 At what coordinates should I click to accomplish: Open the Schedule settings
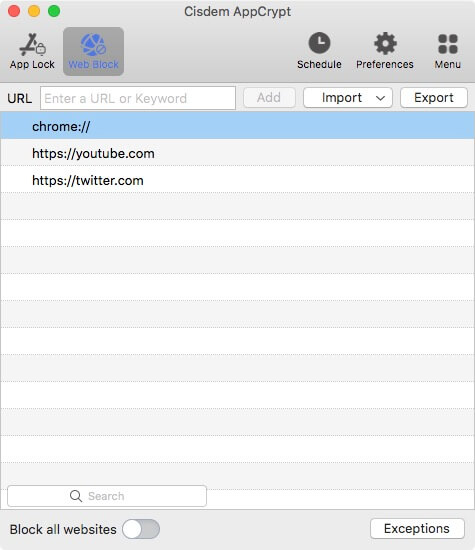pos(319,51)
